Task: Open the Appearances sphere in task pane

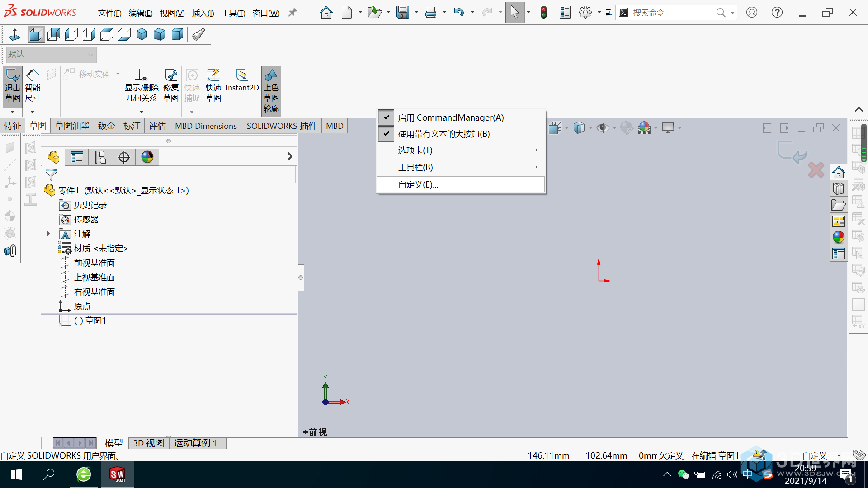Action: [839, 237]
